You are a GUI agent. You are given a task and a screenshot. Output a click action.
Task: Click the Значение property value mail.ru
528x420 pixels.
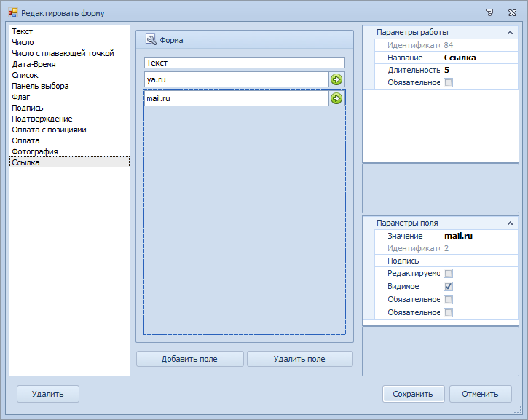478,236
